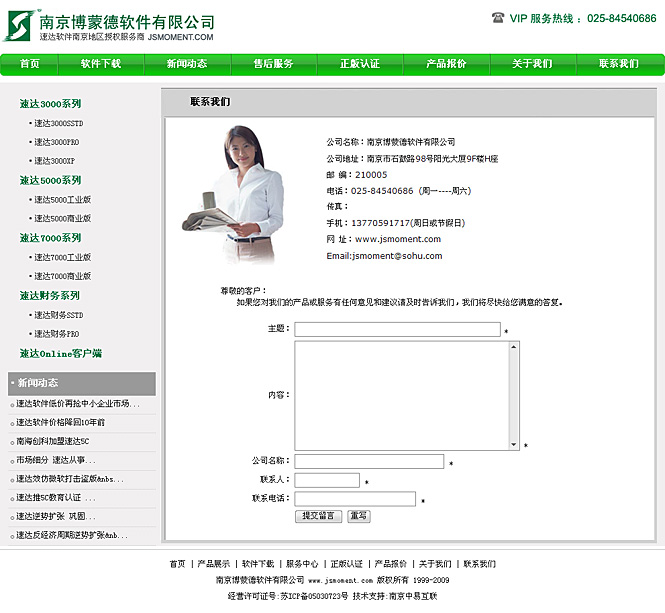Open the footer 关于我们 link
Image resolution: width=665 pixels, height=613 pixels.
435,564
